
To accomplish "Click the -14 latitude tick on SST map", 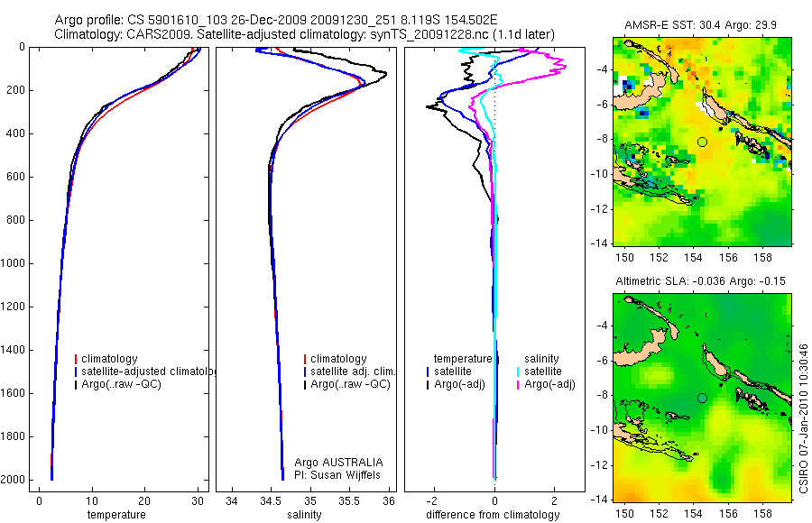I will 599,243.
